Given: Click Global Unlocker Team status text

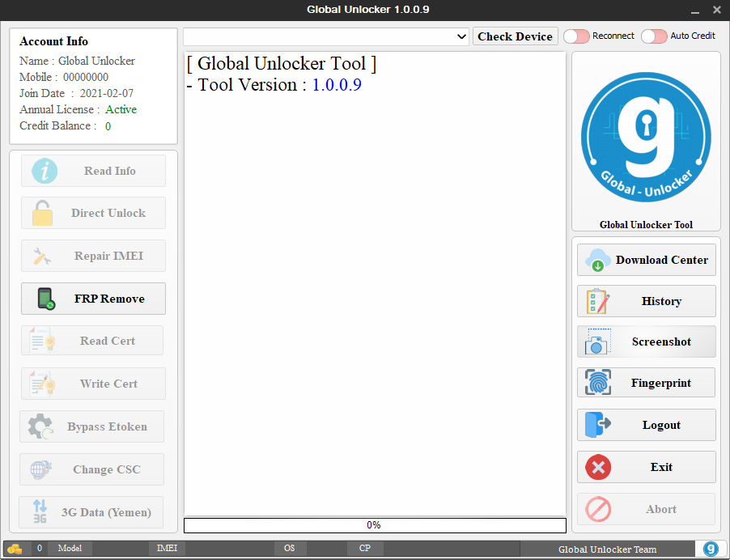Looking at the screenshot, I should [x=607, y=549].
